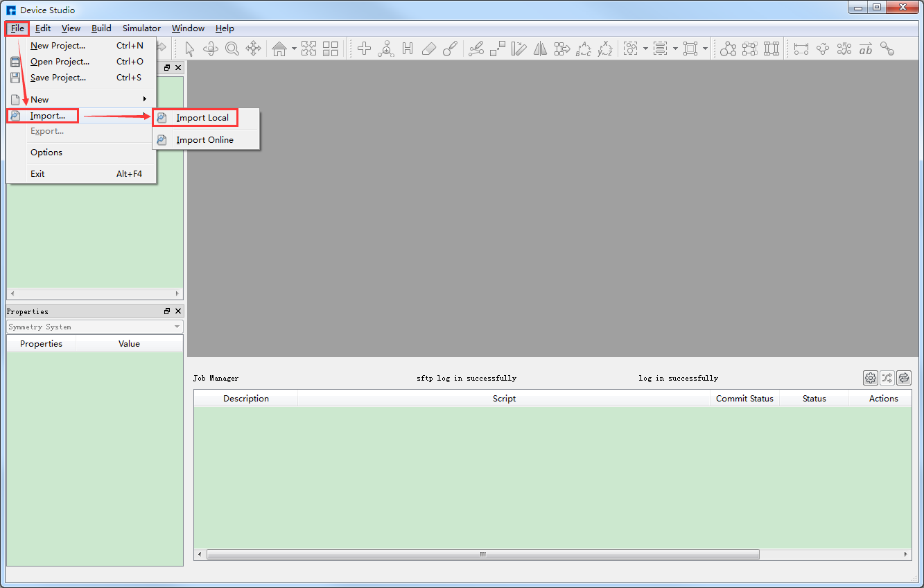Click the hydrogen 'H' tool icon
Screen dimensions: 924x588
coord(408,49)
